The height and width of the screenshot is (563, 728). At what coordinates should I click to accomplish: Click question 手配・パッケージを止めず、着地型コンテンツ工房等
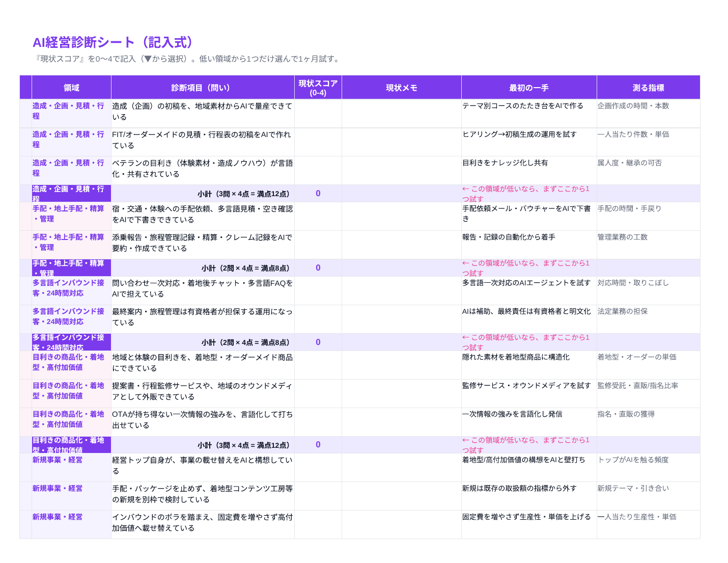[x=202, y=494]
